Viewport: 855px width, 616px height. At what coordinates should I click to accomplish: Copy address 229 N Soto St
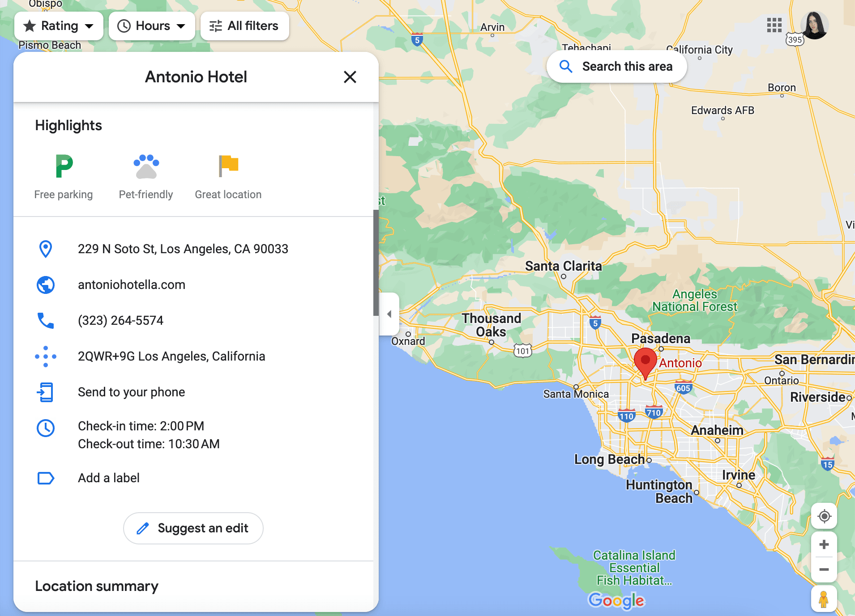coord(183,249)
